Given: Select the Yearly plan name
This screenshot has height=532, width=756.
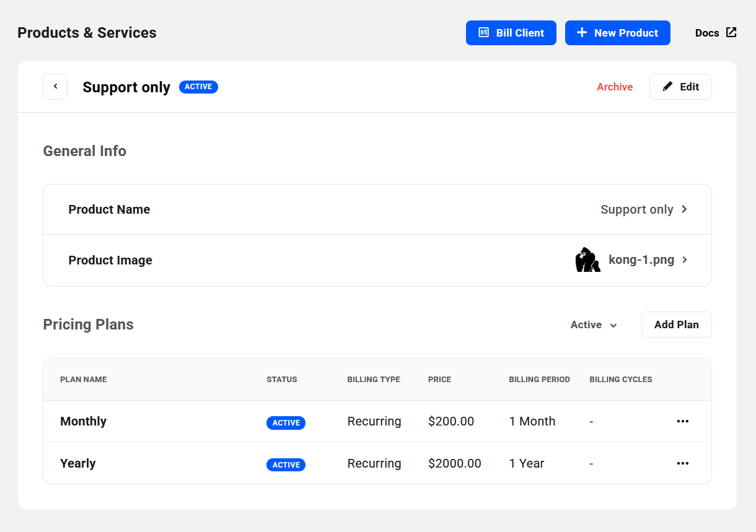Looking at the screenshot, I should (77, 463).
